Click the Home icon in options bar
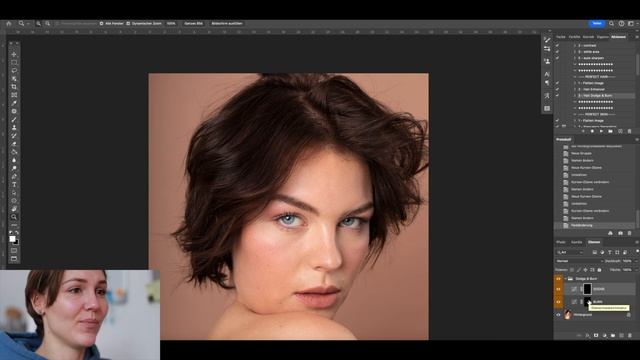 point(9,24)
